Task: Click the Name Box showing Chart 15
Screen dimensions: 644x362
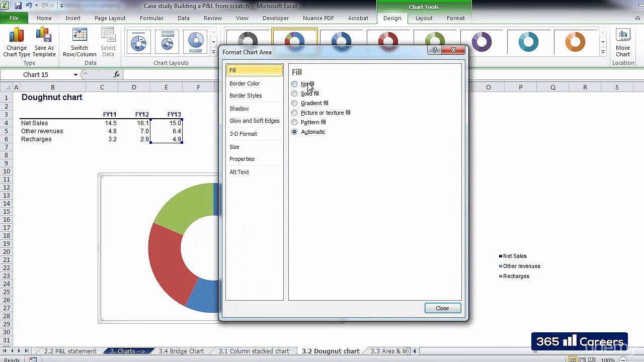Action: coord(36,74)
